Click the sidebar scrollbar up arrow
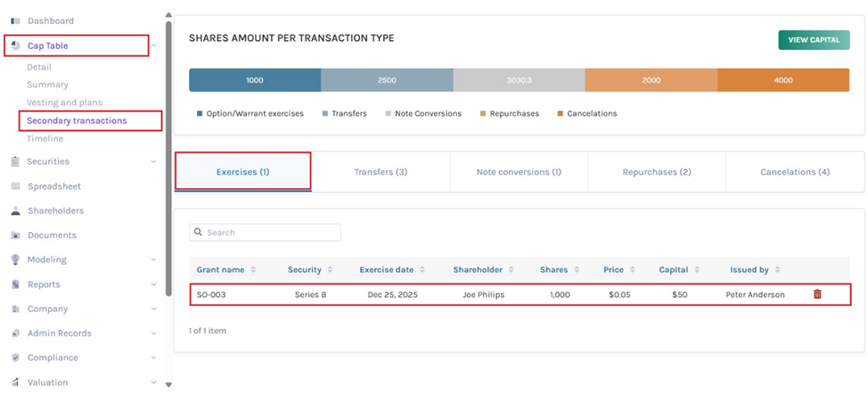The width and height of the screenshot is (868, 396). (168, 15)
